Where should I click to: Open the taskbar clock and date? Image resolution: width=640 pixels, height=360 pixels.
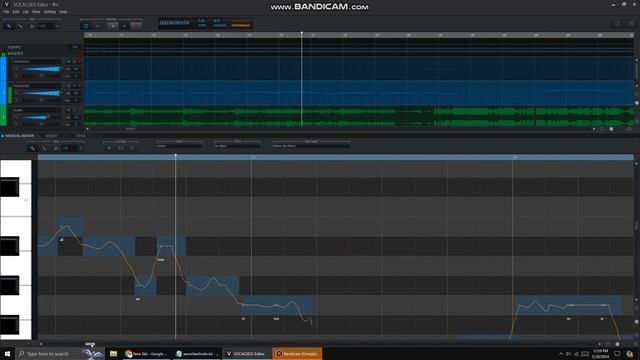(x=600, y=354)
